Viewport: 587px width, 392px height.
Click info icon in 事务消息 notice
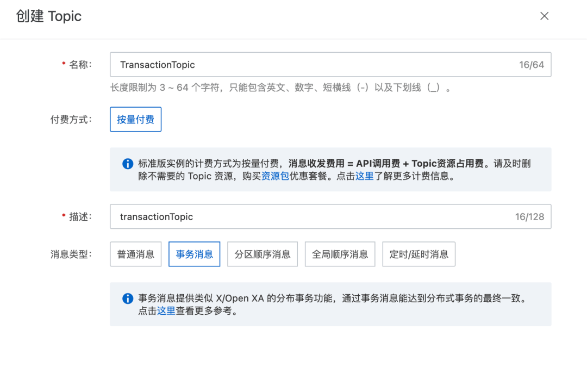(128, 298)
